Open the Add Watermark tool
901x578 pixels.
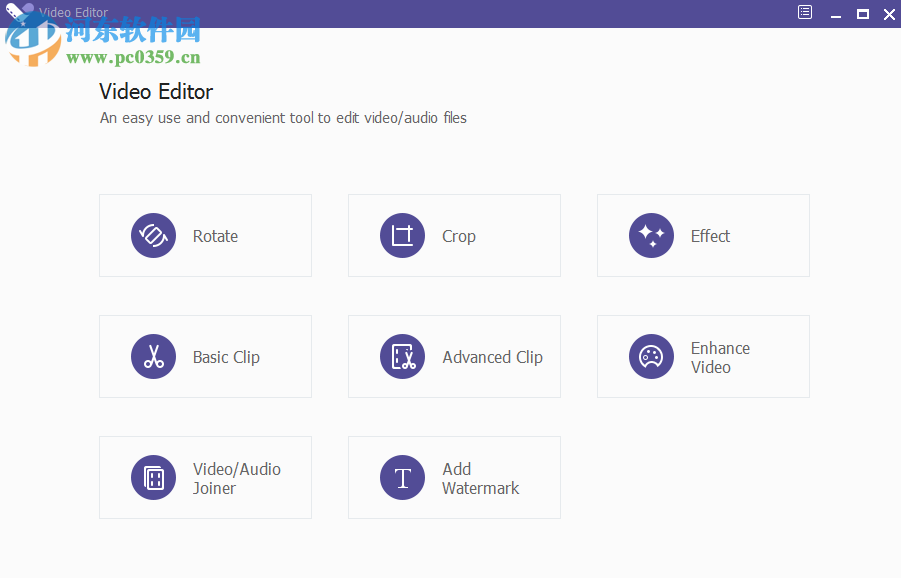tap(454, 477)
